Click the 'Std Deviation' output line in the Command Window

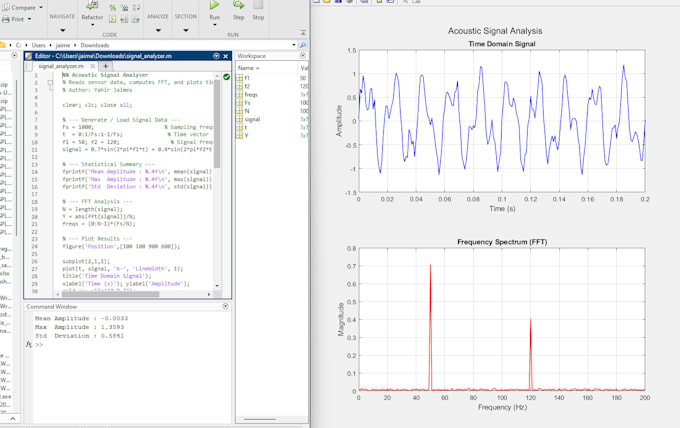click(79, 336)
